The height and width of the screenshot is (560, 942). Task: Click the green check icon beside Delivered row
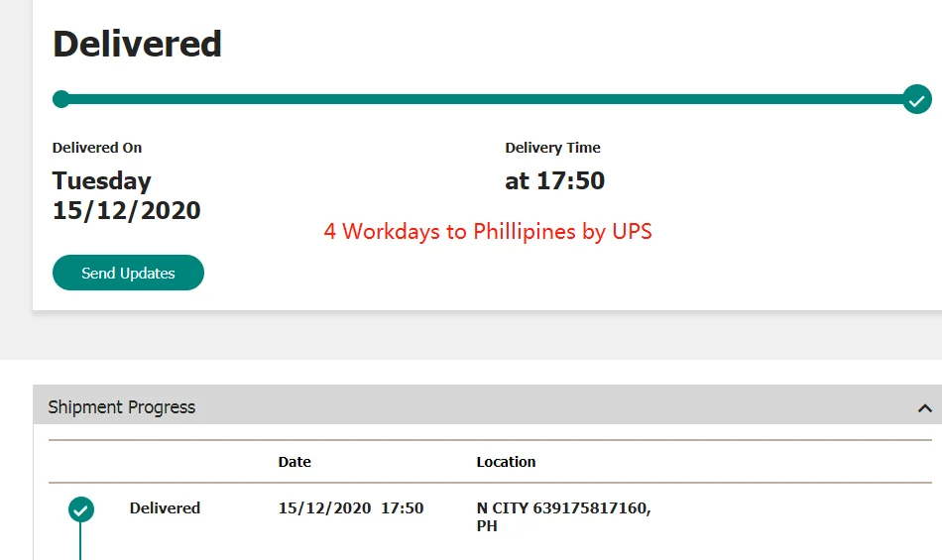pos(81,509)
